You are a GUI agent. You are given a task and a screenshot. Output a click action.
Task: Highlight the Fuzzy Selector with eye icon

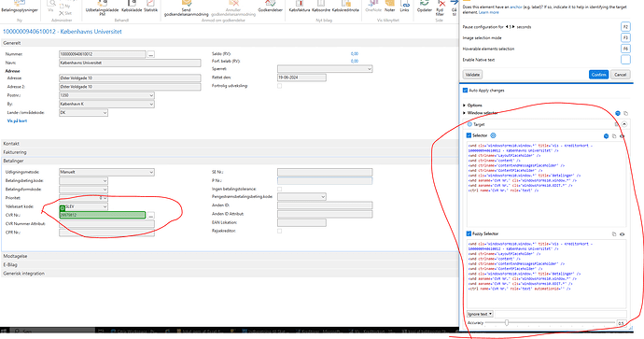coord(622,234)
